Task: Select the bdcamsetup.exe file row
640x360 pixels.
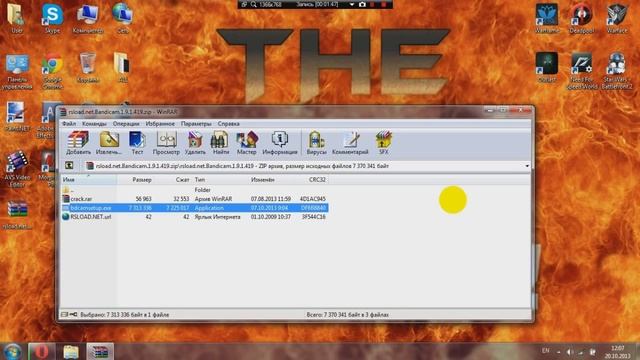Action: (194, 208)
